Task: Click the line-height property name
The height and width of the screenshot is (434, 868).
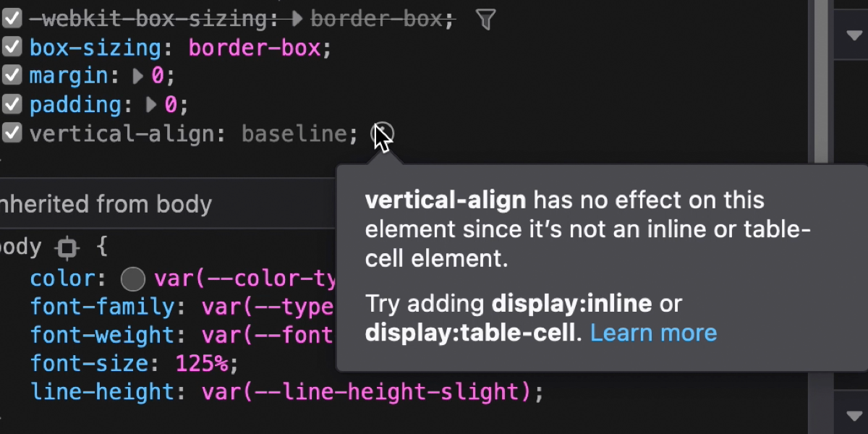Action: click(103, 391)
